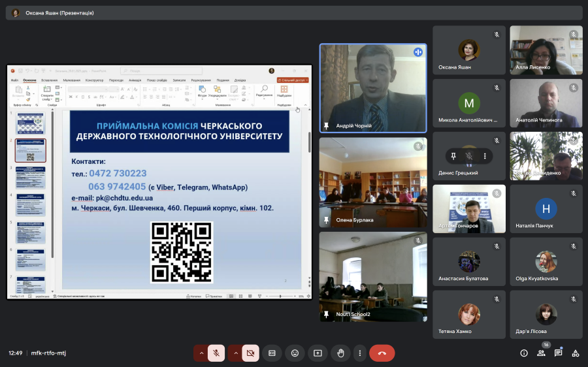Image resolution: width=588 pixels, height=367 pixels.
Task: Switch to the Переходи tab
Action: click(x=116, y=80)
